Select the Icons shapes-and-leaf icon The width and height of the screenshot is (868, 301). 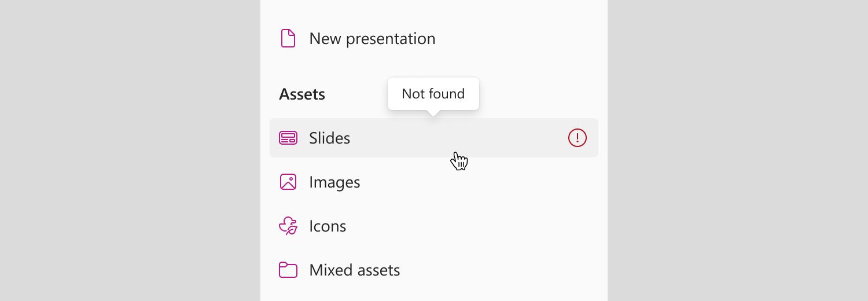[x=288, y=226]
